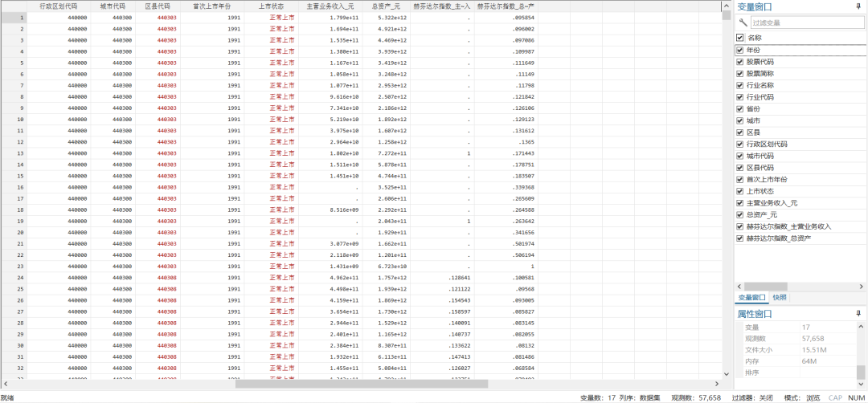Click the variable list horizontal scrollbar thumb
Screen dimensions: 868x403
(766, 287)
